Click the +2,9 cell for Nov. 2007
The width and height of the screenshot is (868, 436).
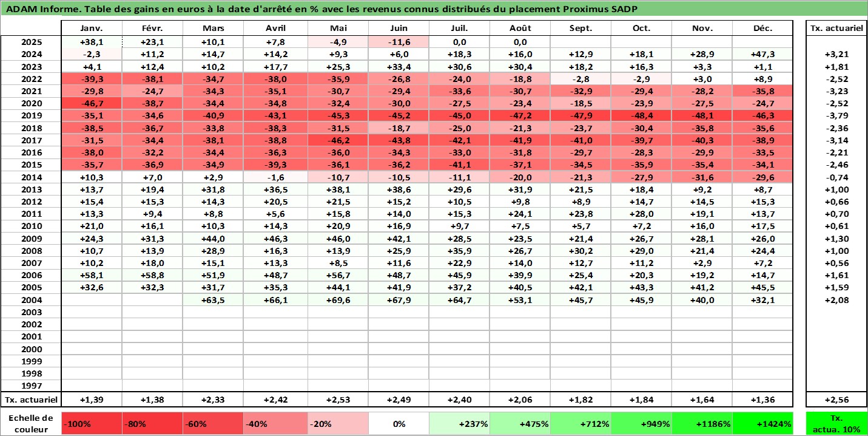tap(702, 263)
